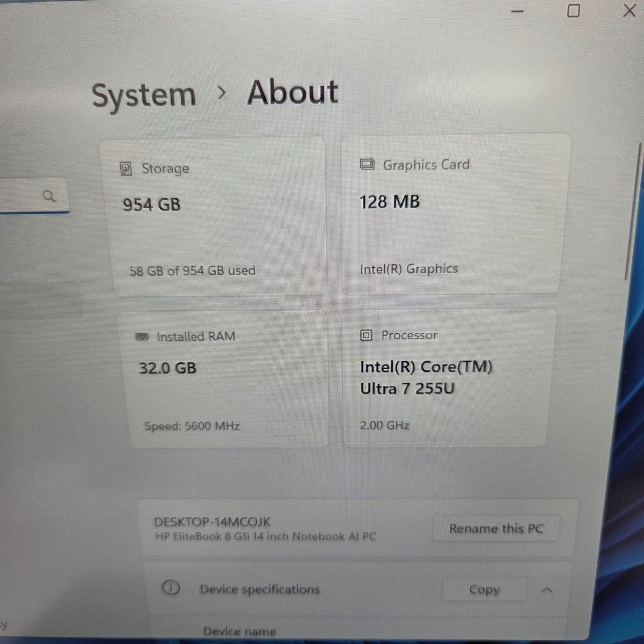Click the About breadcrumb title

pos(292,92)
